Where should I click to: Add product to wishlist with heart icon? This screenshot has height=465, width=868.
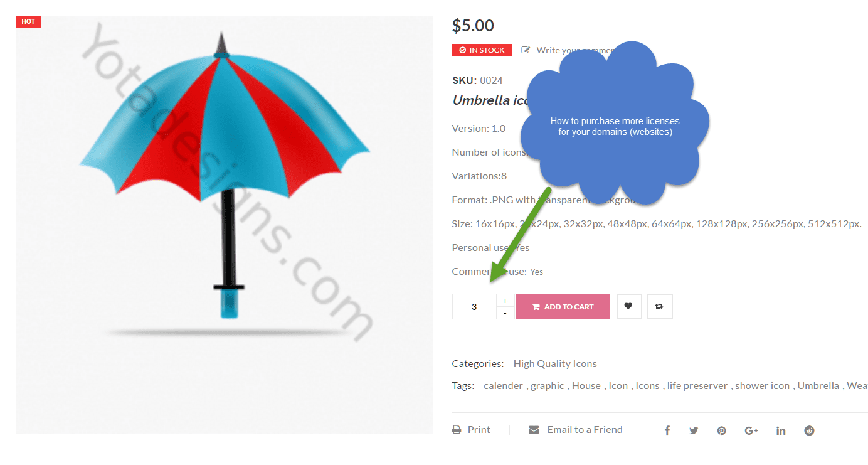[628, 307]
